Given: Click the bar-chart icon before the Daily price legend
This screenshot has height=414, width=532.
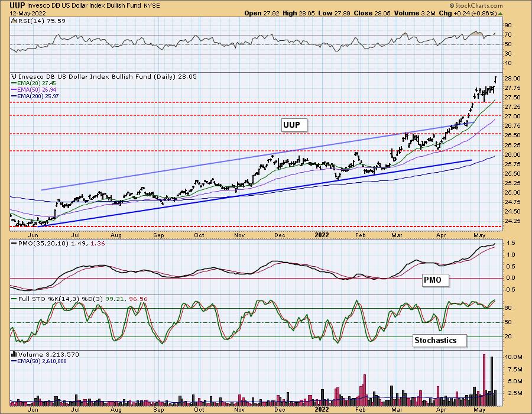Looking at the screenshot, I should point(14,76).
